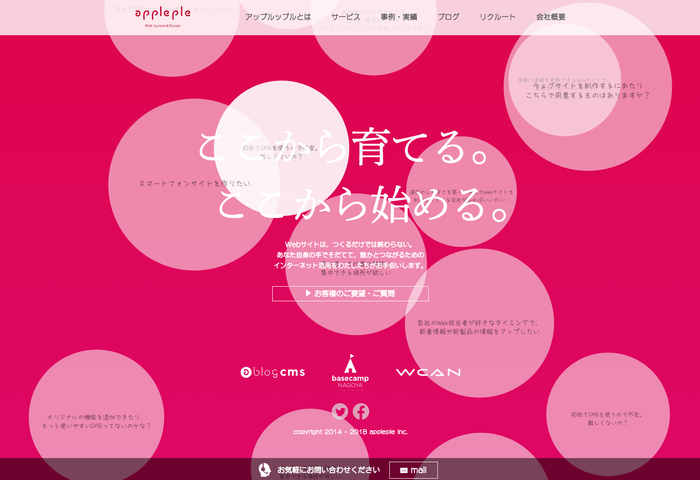
Task: Click the オリジナルの機能を追加できたり bubble
Action: pos(97,421)
